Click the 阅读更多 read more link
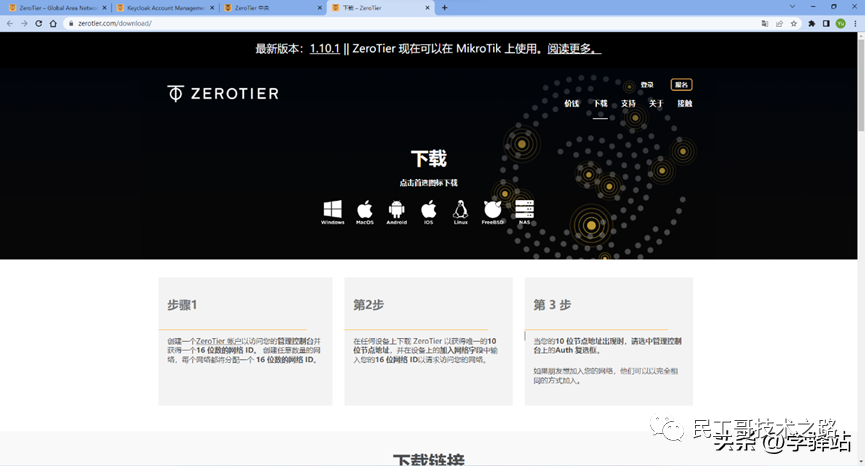Screen dimensions: 865x466 tap(574, 49)
